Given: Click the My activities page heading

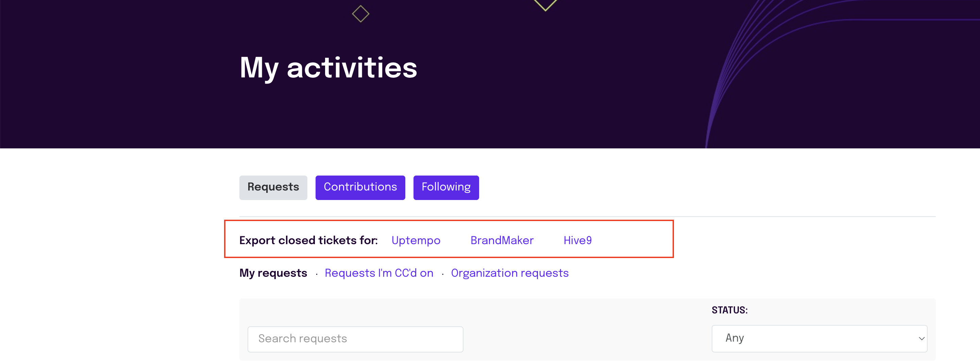Looking at the screenshot, I should [x=328, y=68].
